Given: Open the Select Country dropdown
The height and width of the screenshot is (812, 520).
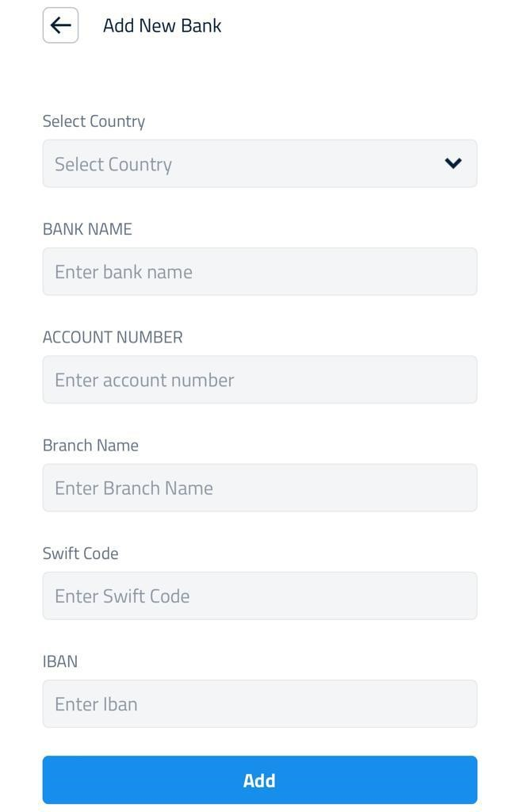Looking at the screenshot, I should pos(260,163).
